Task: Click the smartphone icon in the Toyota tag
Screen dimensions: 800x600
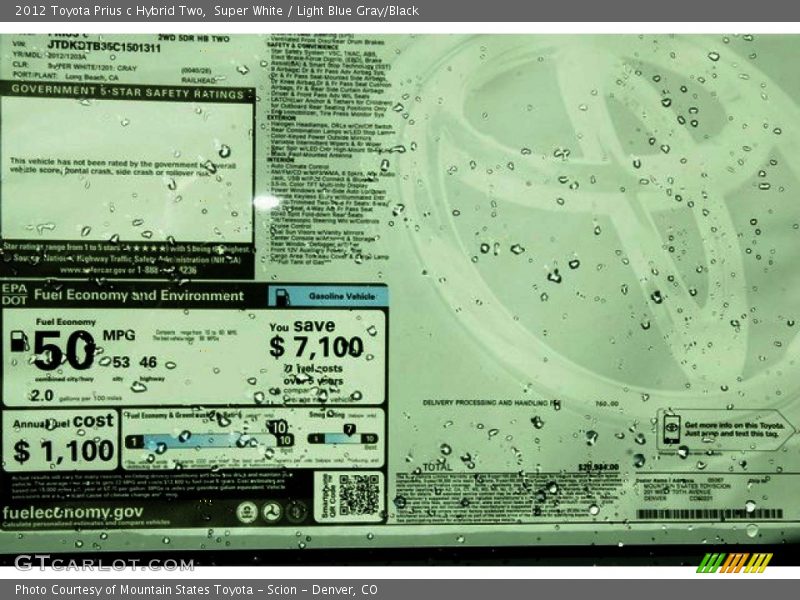Action: [671, 430]
